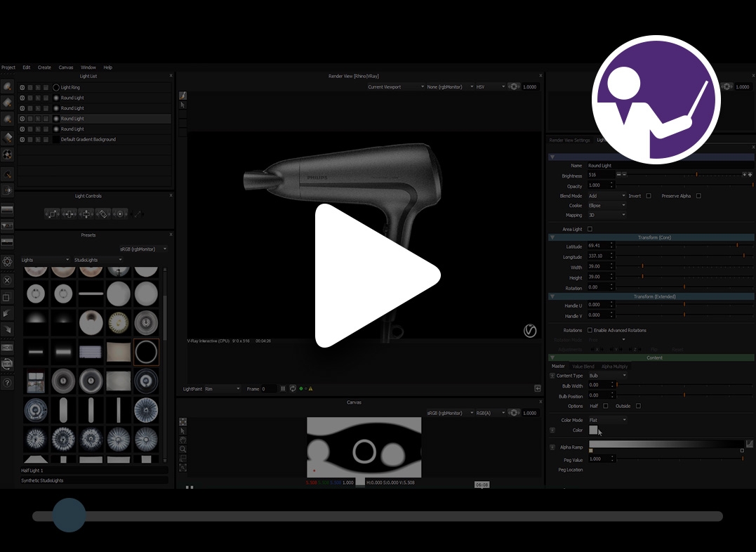This screenshot has height=552, width=756.
Task: Toggle the on/off icon for Light Ring
Action: click(x=22, y=88)
